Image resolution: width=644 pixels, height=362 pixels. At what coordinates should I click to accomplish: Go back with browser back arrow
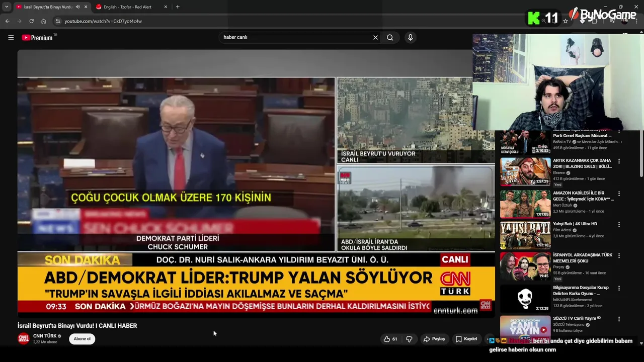coord(7,21)
